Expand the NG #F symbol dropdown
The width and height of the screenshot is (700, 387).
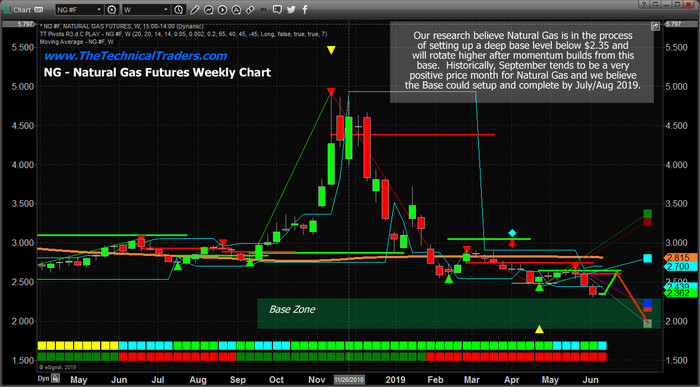[x=99, y=9]
